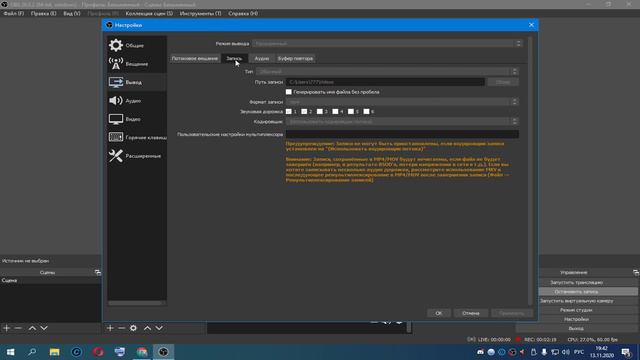
Task: Click the Отмена cancel button
Action: coord(471,313)
